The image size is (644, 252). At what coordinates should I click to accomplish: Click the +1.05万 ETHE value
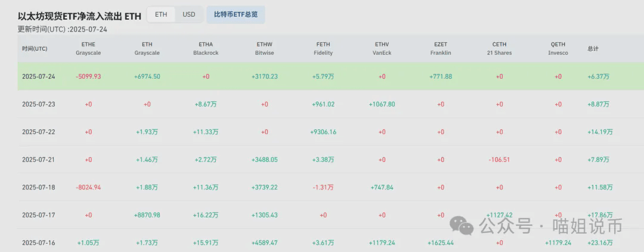(88, 242)
